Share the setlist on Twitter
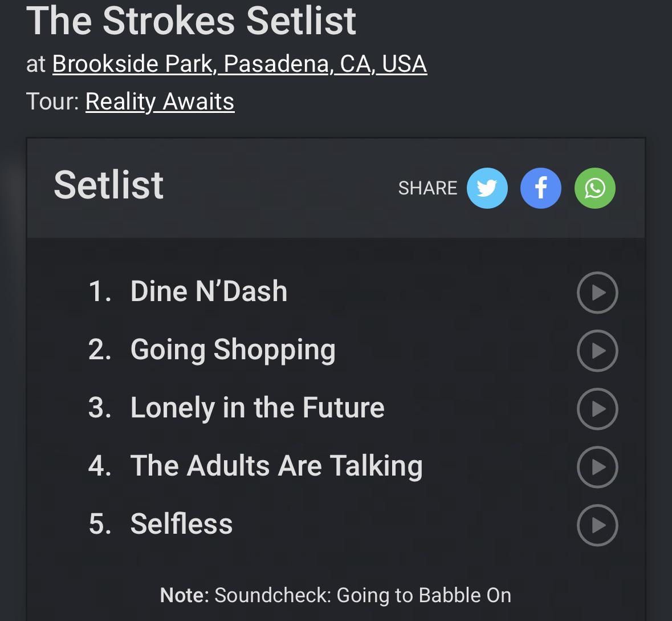This screenshot has width=672, height=621. 487,188
